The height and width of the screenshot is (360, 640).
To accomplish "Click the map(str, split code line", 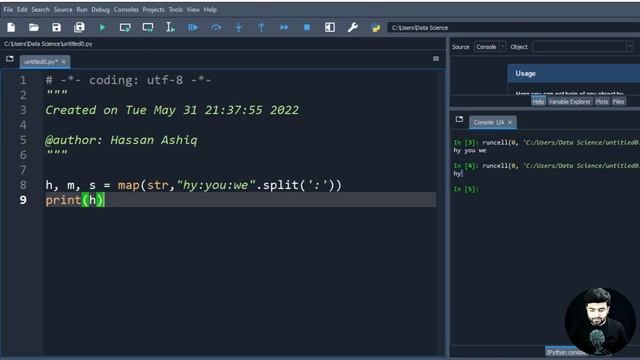I will click(x=193, y=185).
